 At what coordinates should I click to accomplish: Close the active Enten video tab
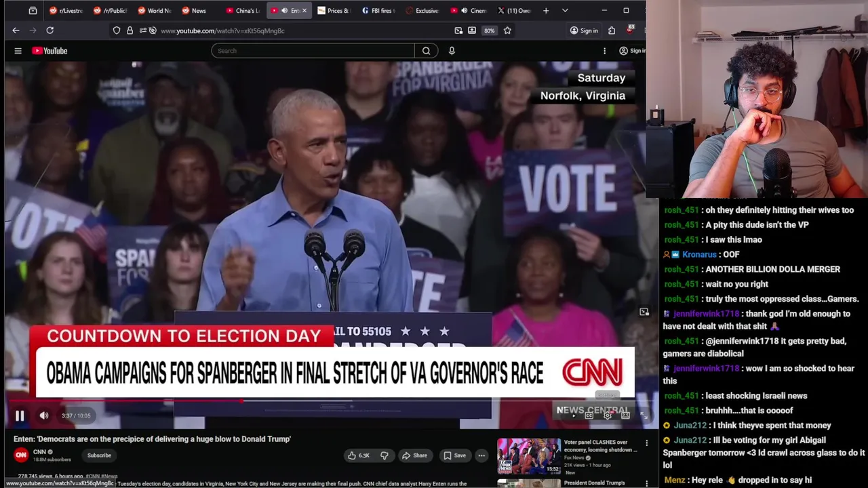[304, 11]
